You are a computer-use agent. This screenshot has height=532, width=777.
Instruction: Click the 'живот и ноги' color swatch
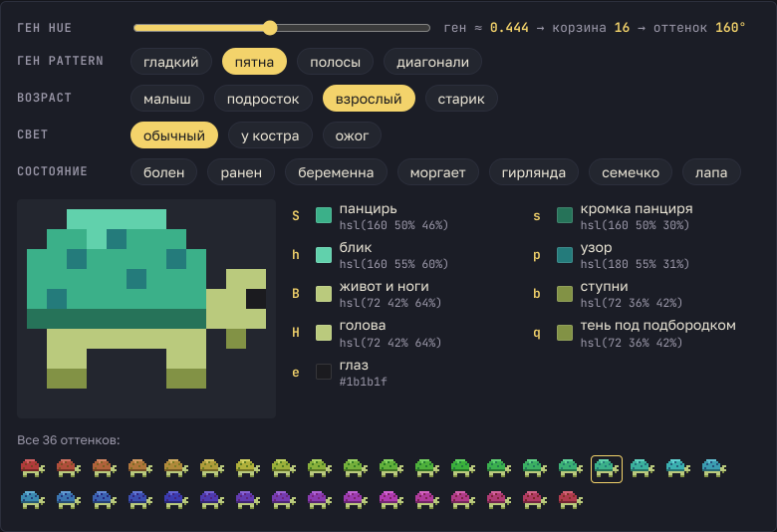[324, 294]
